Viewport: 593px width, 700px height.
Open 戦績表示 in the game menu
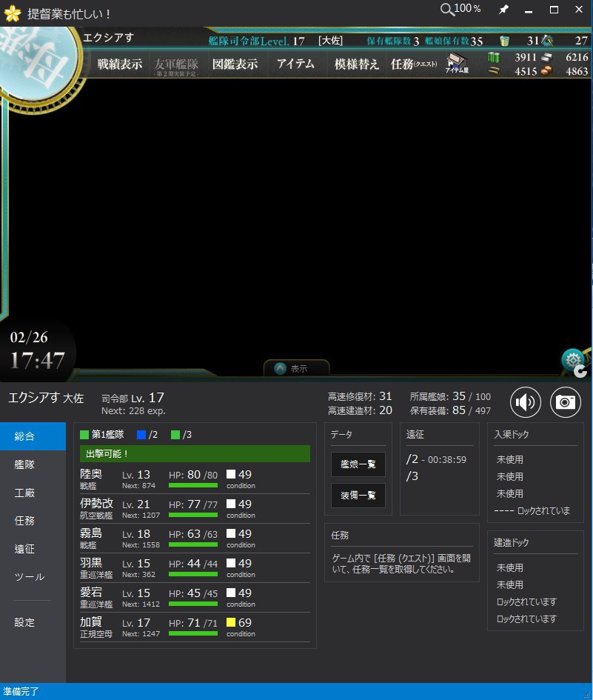click(x=120, y=64)
